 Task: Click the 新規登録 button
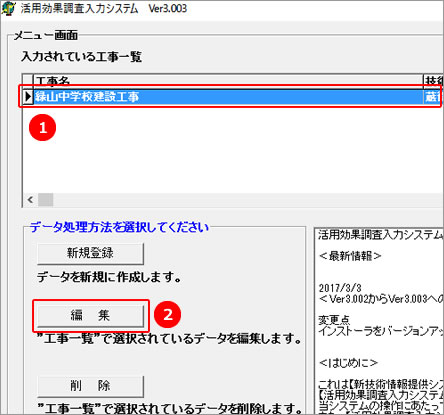coord(90,253)
